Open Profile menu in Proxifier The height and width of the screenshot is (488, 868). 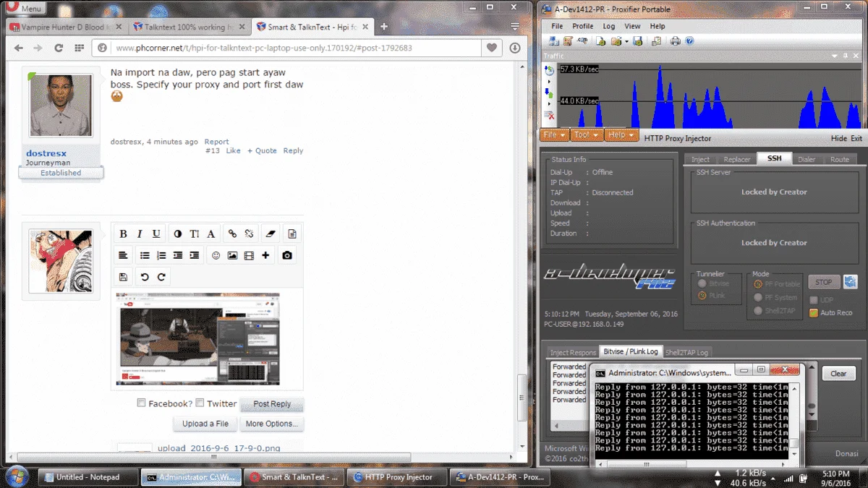pos(582,26)
